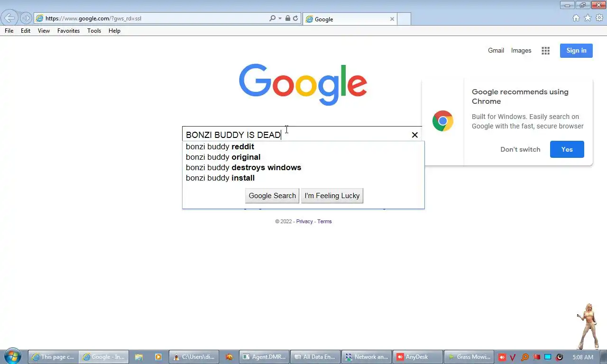Click the security lock icon in address bar
Image resolution: width=607 pixels, height=364 pixels.
(288, 18)
